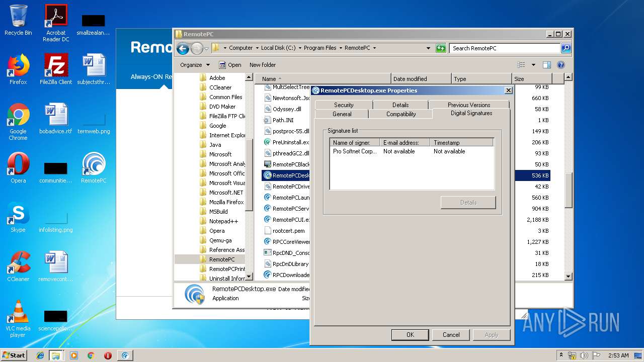Switch to Compatibility tab
The width and height of the screenshot is (644, 362).
coord(400,114)
